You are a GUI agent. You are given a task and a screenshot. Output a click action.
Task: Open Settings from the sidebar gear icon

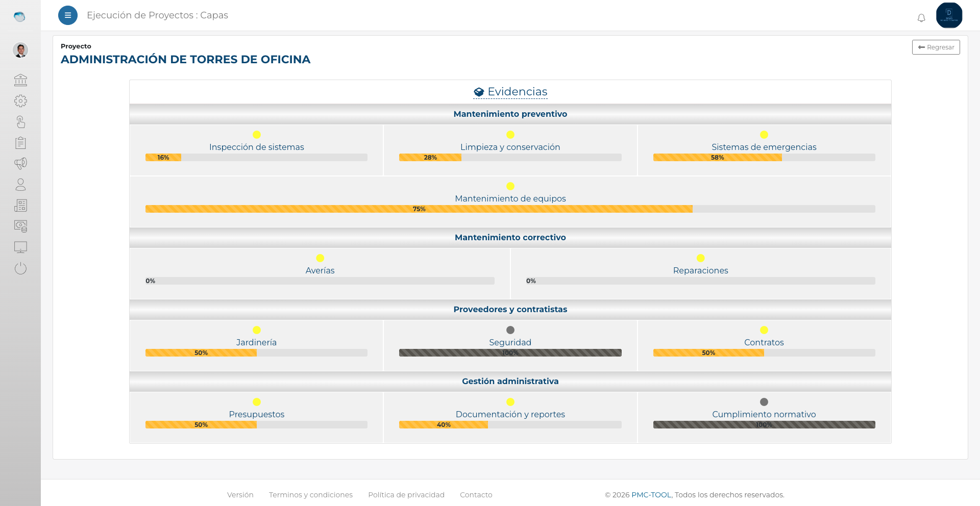(20, 101)
